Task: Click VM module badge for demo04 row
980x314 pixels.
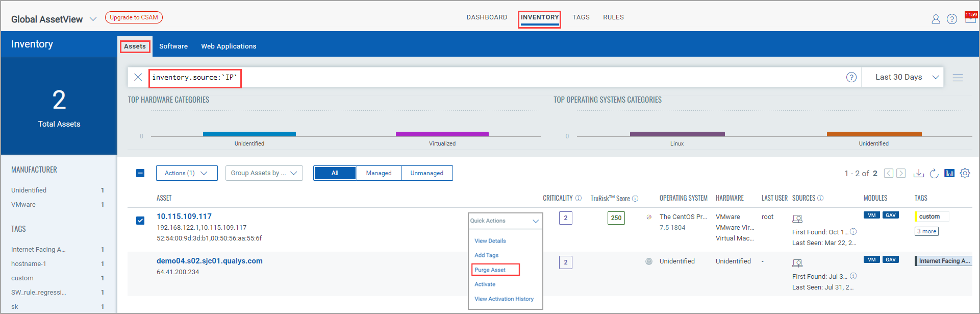Action: point(872,260)
